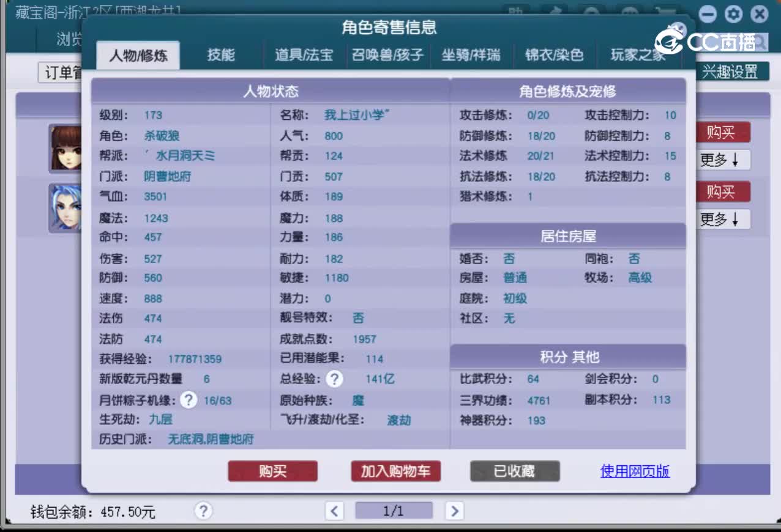Open the second 更多 dropdown on the right

click(723, 220)
